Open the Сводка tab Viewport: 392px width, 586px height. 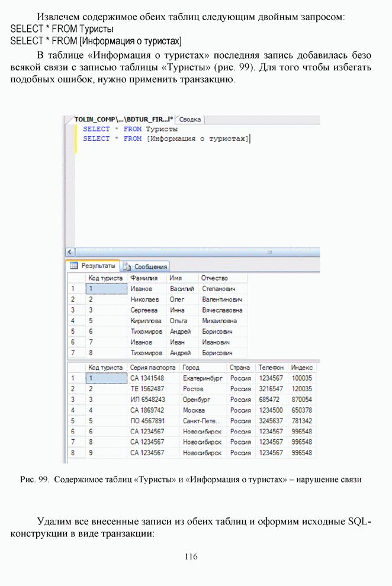[x=190, y=120]
